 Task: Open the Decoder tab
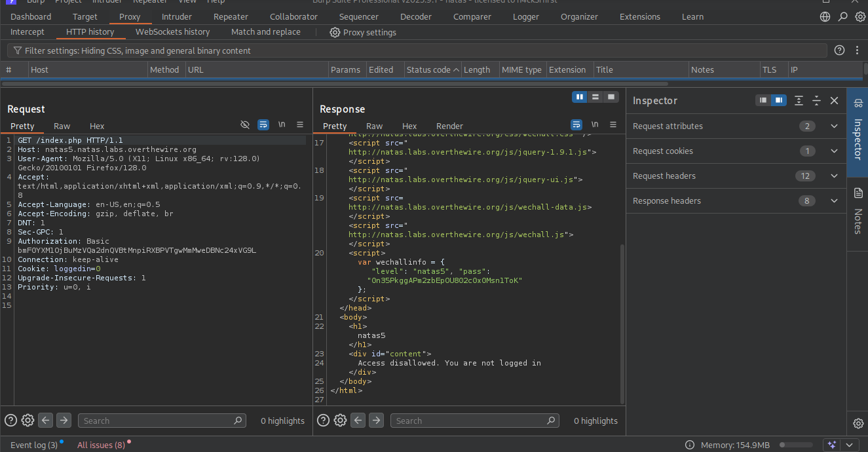point(415,16)
